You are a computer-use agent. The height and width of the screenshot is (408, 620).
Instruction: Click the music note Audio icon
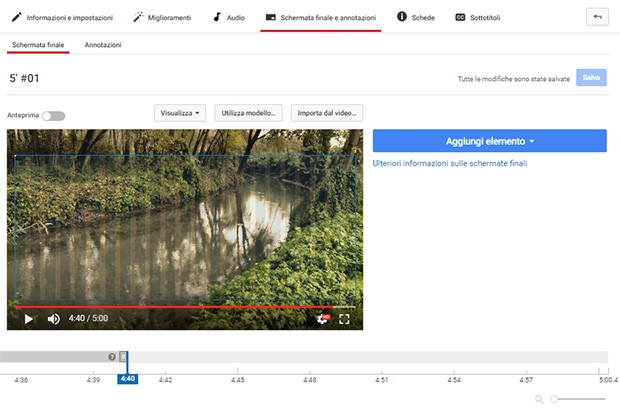(217, 17)
